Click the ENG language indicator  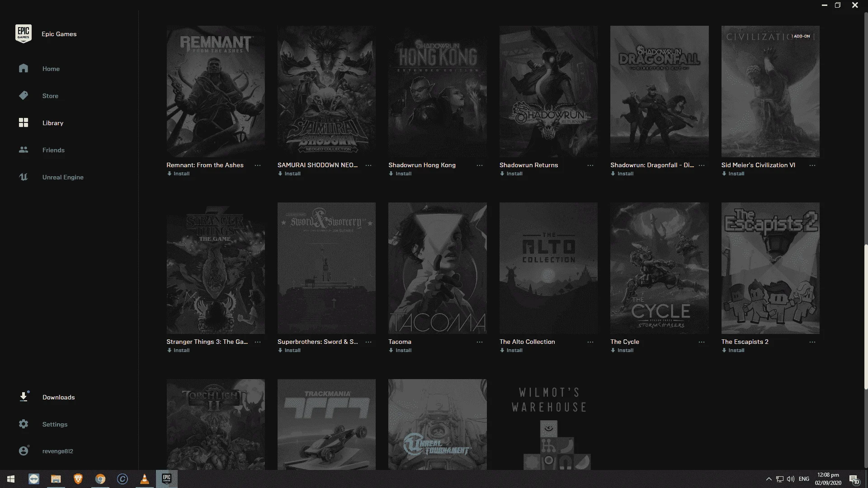point(804,479)
